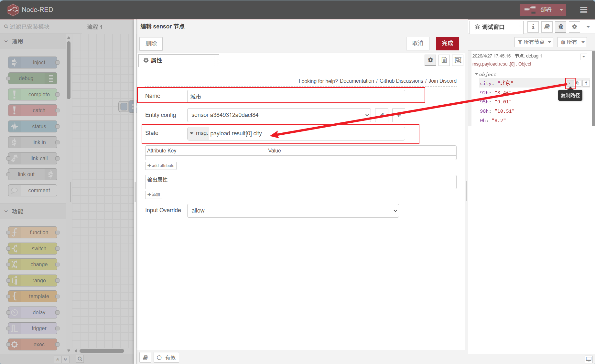Select the template node in palette

33,296
